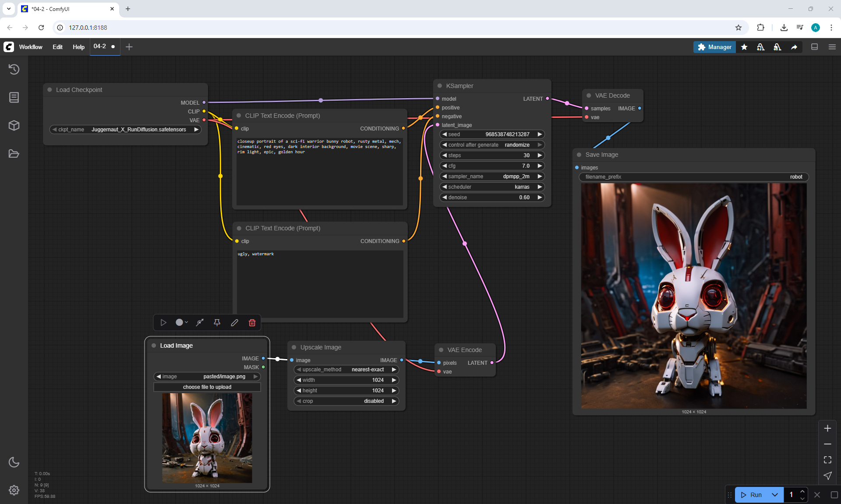This screenshot has width=841, height=504.
Task: Pin the selected Load Image node
Action: click(x=217, y=323)
